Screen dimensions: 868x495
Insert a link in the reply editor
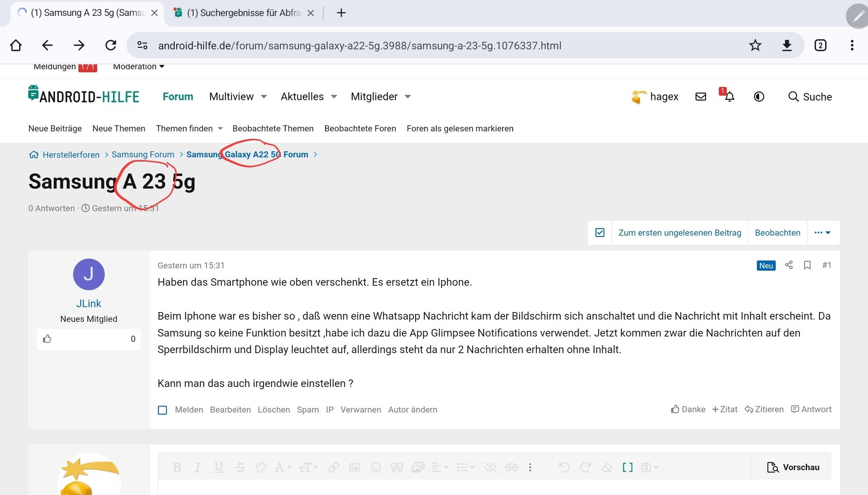[334, 467]
